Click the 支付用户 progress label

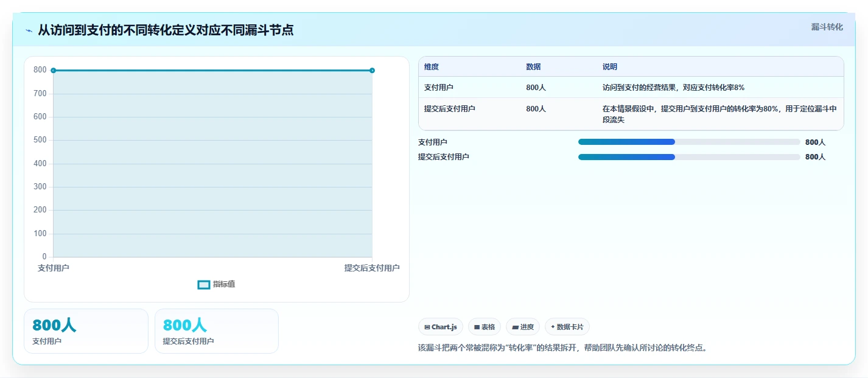pos(433,142)
